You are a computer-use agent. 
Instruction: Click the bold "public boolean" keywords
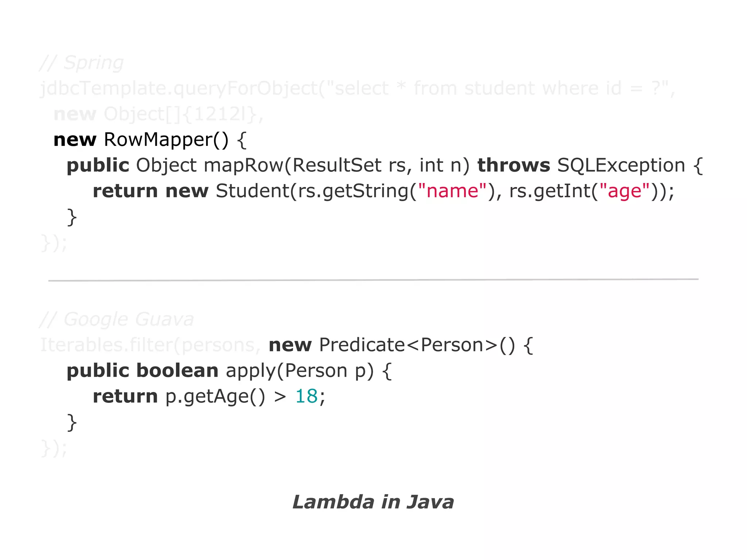coord(143,371)
